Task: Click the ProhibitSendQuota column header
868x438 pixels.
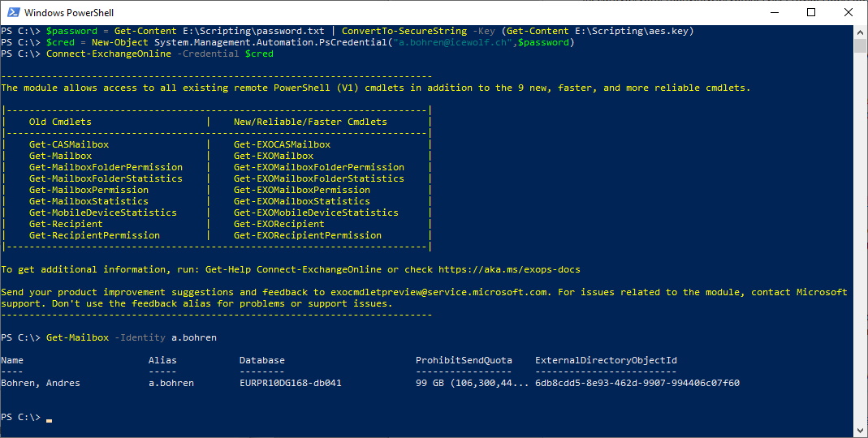Action: (464, 360)
